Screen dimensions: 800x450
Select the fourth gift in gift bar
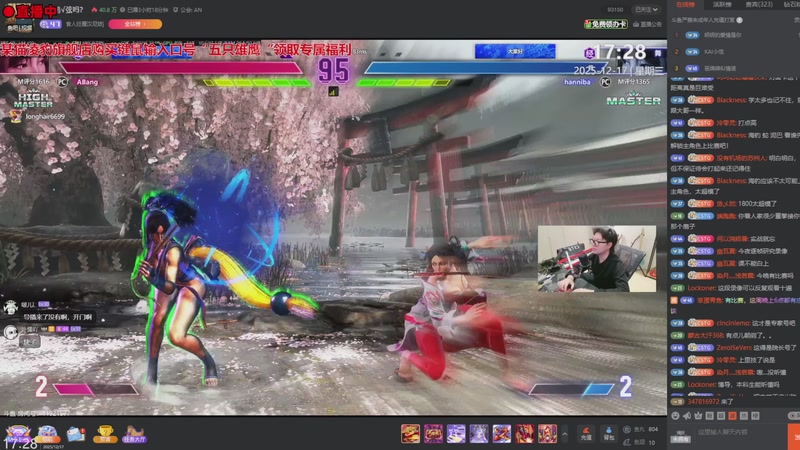click(x=479, y=433)
